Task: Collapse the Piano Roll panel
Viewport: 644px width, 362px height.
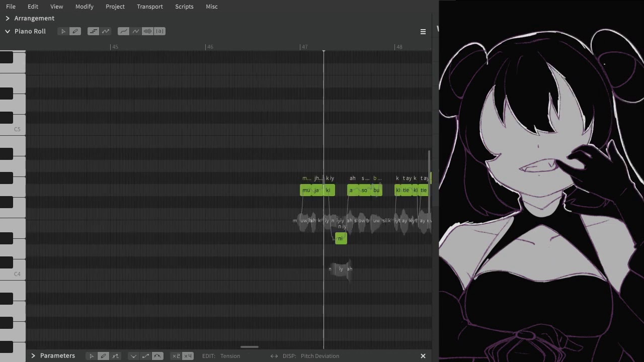Action: coord(8,31)
